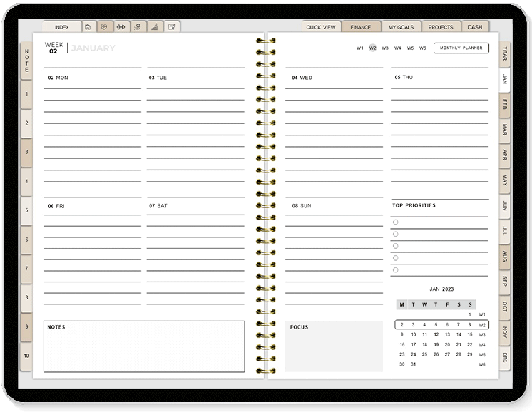Screen dimensions: 532x412
Task: Open the home icon tab
Action: point(88,27)
